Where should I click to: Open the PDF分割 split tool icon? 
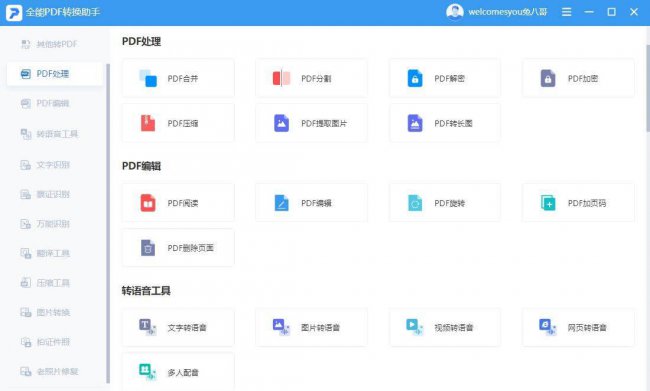pos(281,78)
